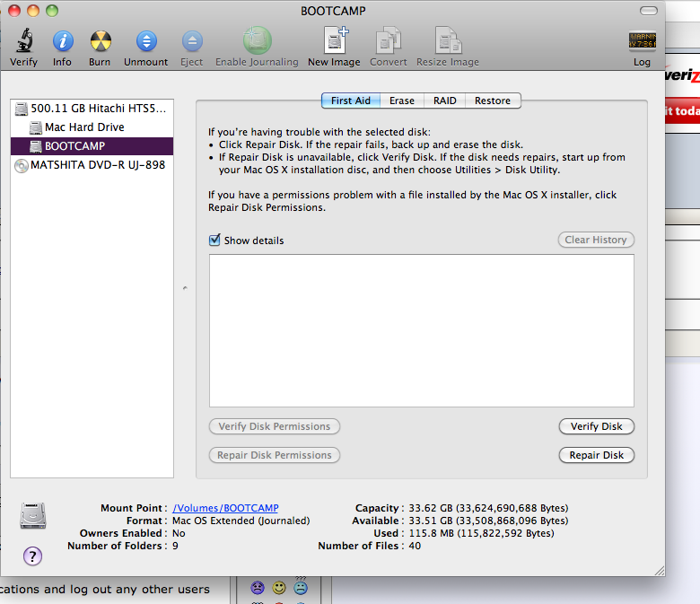Click the MATSHITA DVD drive disc icon
The height and width of the screenshot is (604, 700).
pos(22,166)
